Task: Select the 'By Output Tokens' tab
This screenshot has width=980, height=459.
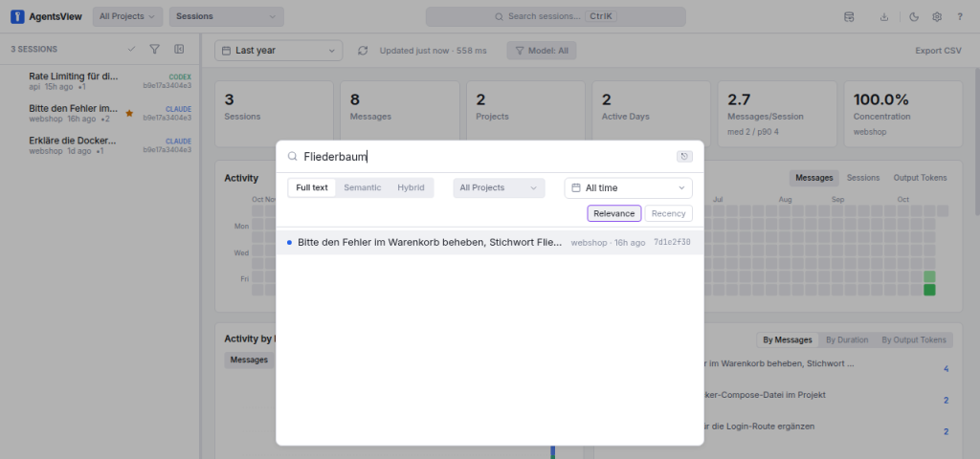Action: [914, 339]
